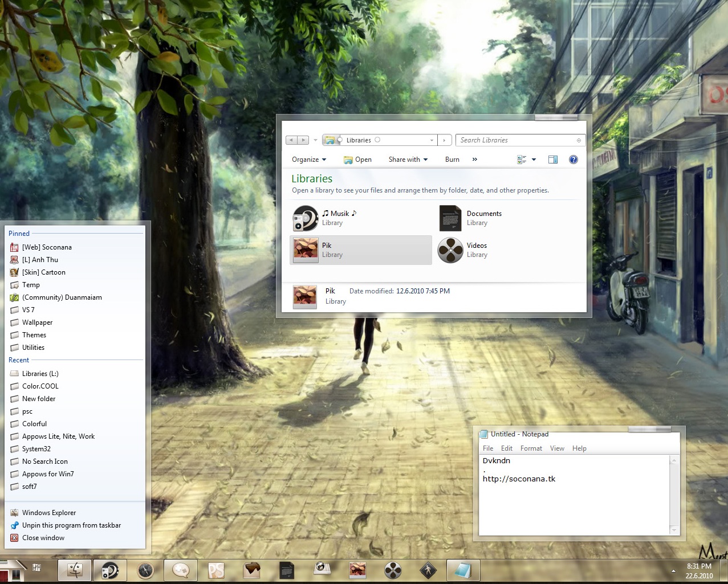
Task: Click the Burn button in Explorer toolbar
Action: tap(452, 160)
